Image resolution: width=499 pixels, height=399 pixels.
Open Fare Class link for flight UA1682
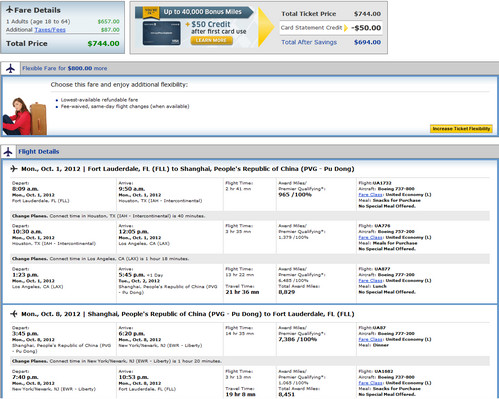tap(371, 383)
